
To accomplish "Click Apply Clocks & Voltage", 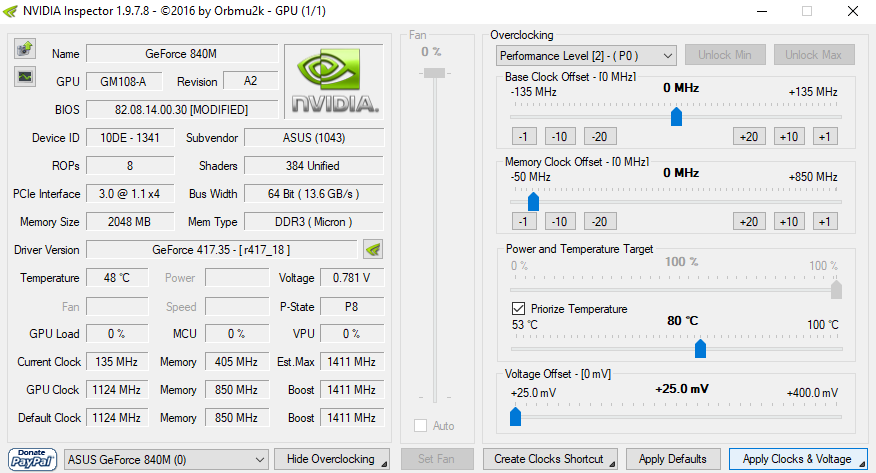I will [797, 459].
